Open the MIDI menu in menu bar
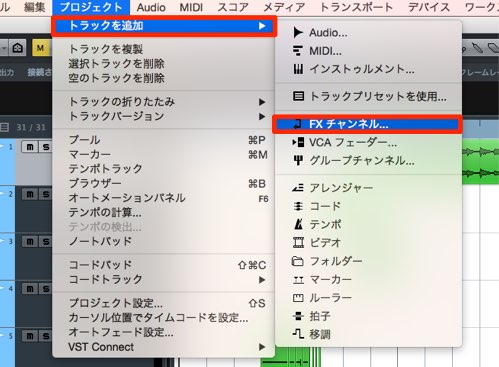Viewport: 499px width, 367px height. point(191,7)
